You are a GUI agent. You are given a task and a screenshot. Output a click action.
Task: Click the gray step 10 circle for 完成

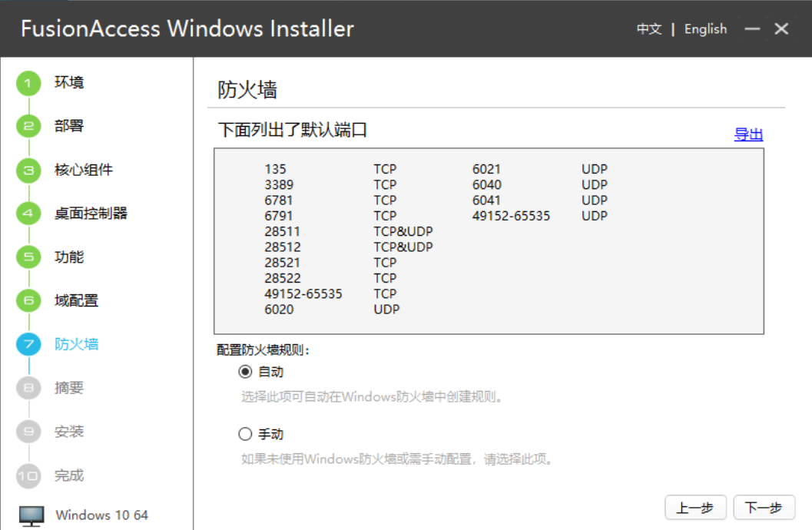(x=28, y=475)
